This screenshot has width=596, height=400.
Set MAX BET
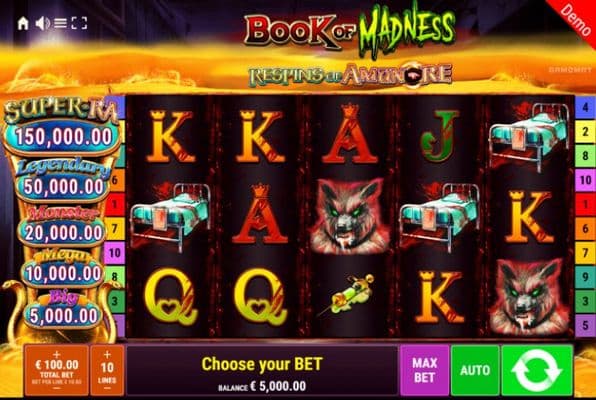425,370
